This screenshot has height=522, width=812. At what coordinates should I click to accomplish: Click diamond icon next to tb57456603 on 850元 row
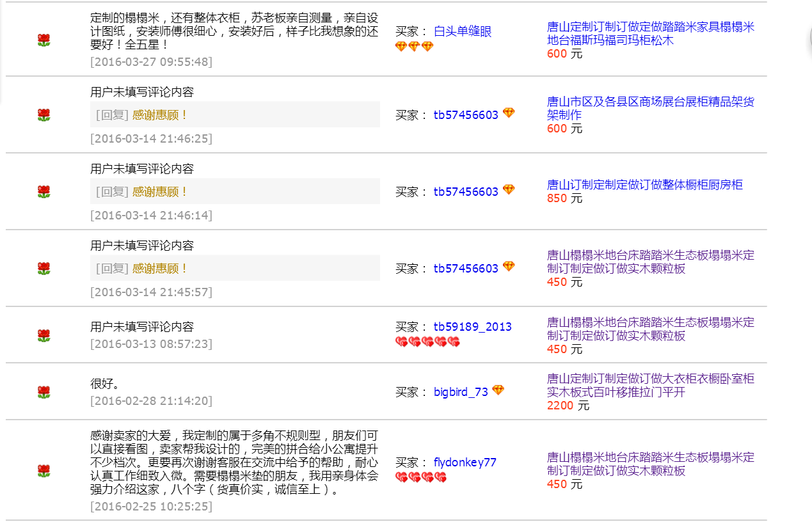pos(509,190)
